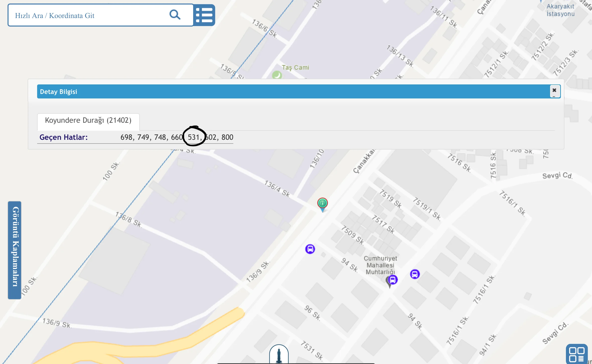
Task: Open the list menu button beside search
Action: coord(204,15)
